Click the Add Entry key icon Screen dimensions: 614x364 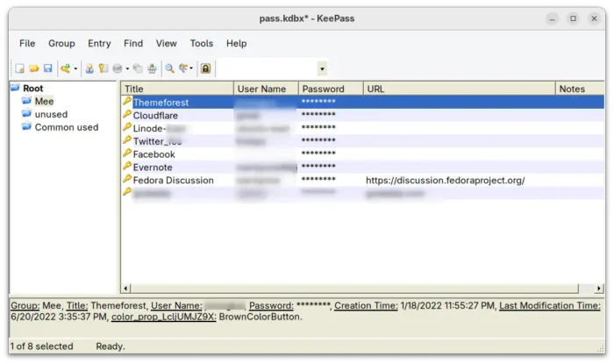[x=66, y=68]
